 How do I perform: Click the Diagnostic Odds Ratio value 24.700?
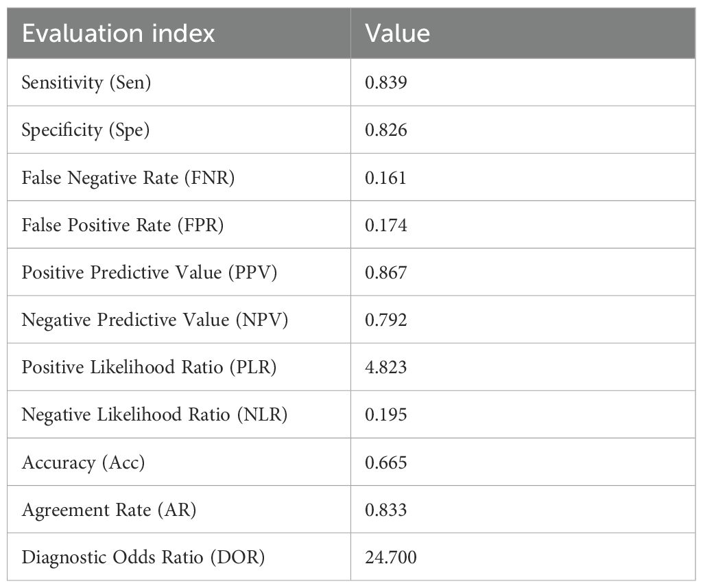tap(390, 557)
